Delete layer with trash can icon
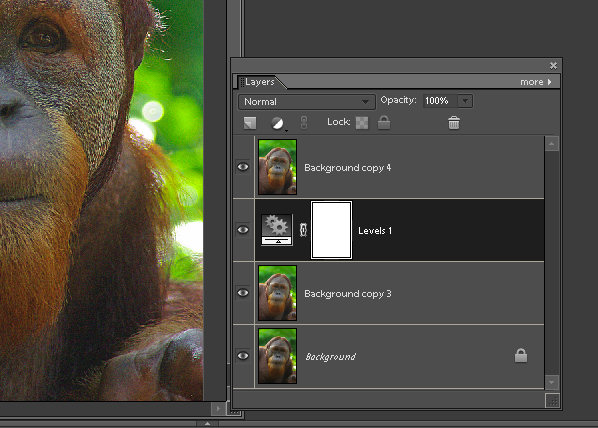598x428 pixels. point(454,123)
